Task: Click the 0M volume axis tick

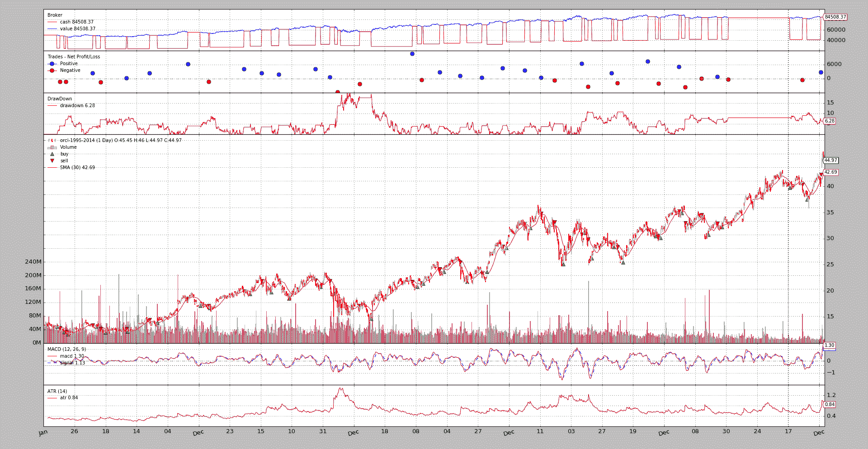Action: point(37,342)
